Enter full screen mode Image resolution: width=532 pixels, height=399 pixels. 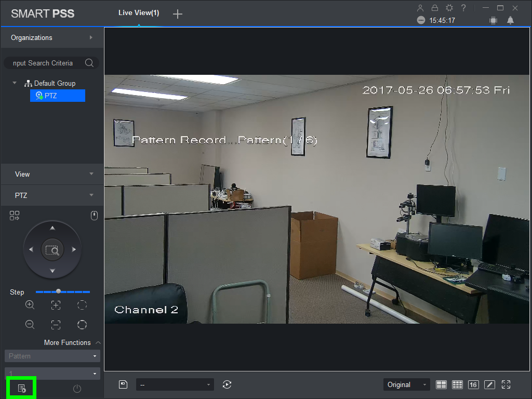pyautogui.click(x=506, y=384)
